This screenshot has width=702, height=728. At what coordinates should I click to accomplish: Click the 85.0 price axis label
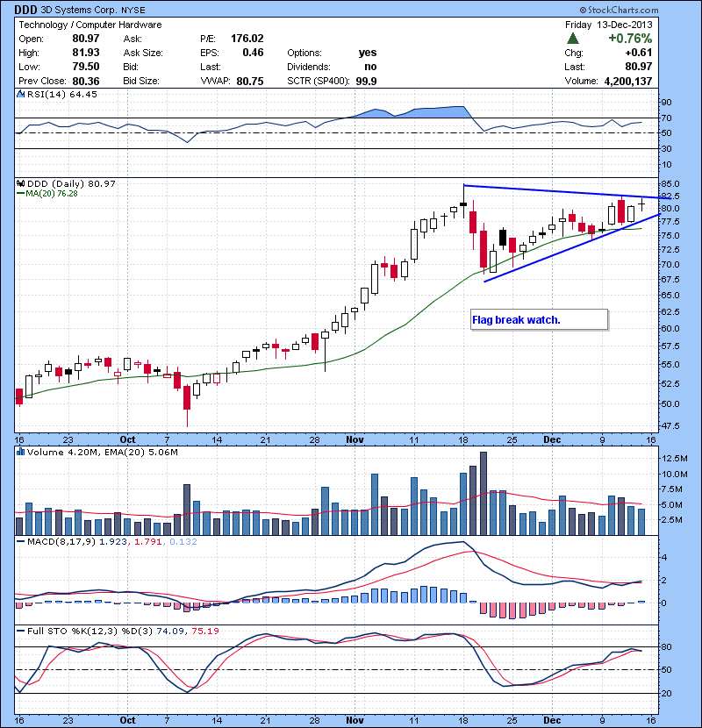click(x=670, y=184)
